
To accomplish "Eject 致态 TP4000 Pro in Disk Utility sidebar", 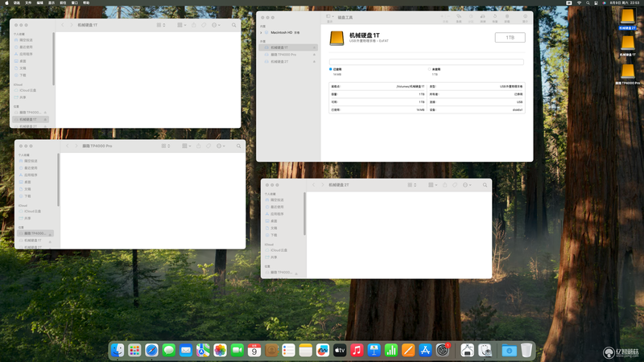I will pos(314,55).
